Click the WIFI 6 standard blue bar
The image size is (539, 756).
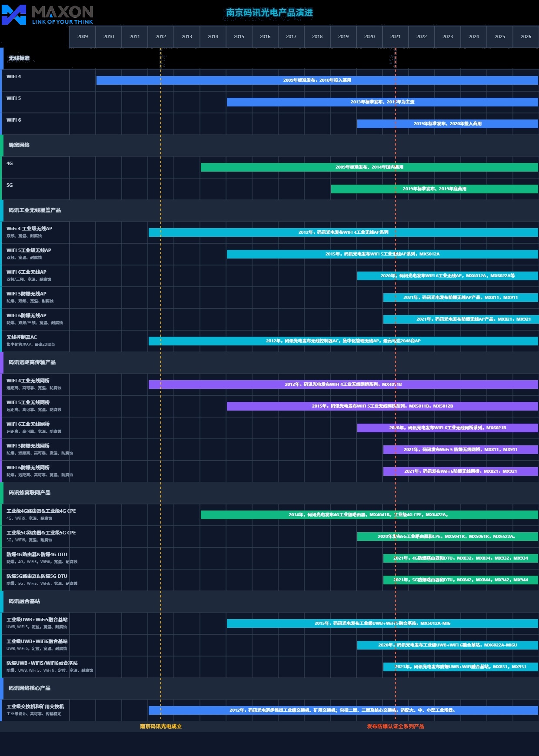point(447,124)
